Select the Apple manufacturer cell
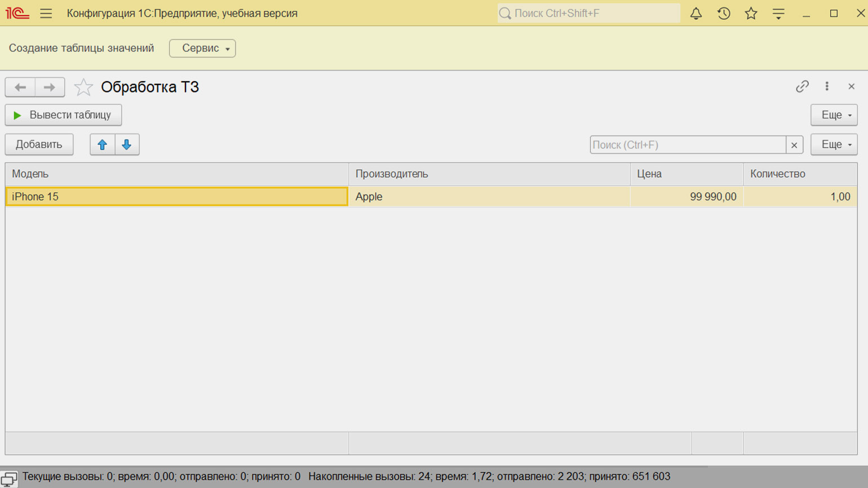The height and width of the screenshot is (488, 868). pos(489,197)
